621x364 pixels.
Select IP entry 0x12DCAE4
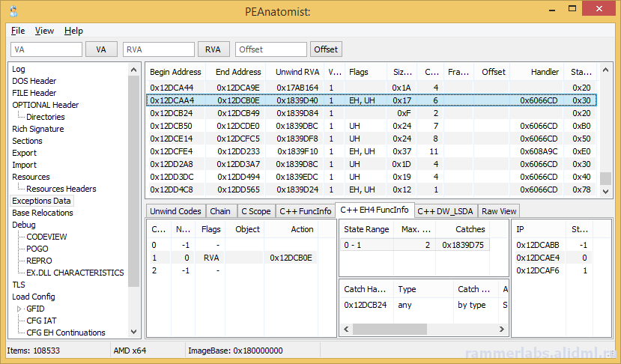[x=538, y=258]
